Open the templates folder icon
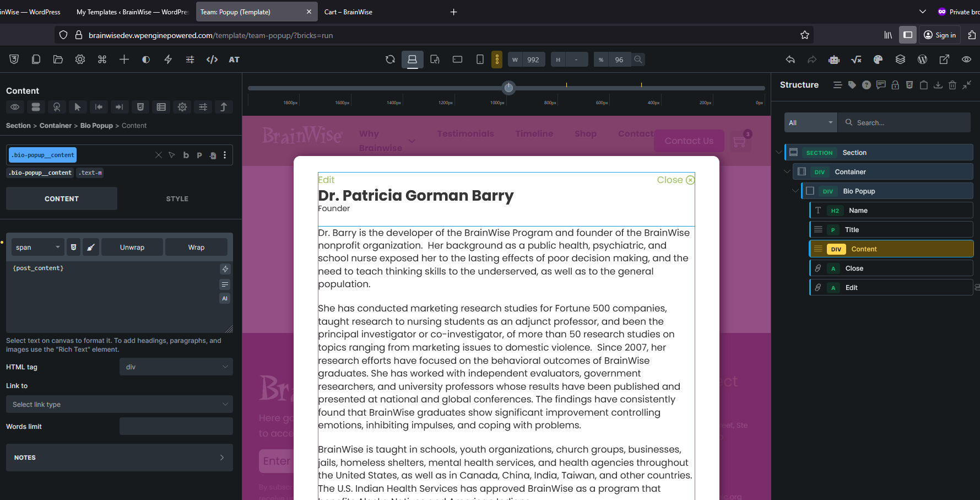The width and height of the screenshot is (980, 500). tap(58, 60)
